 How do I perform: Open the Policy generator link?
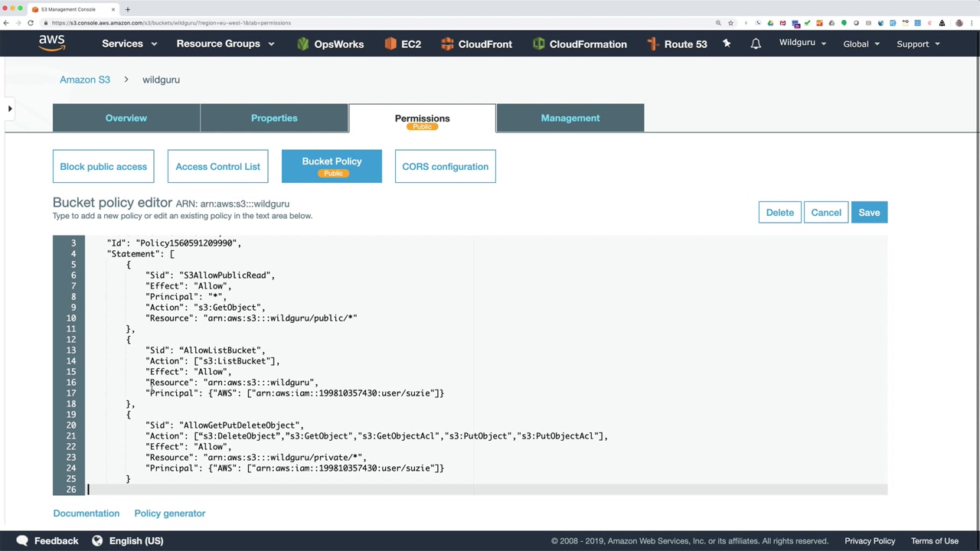click(170, 514)
